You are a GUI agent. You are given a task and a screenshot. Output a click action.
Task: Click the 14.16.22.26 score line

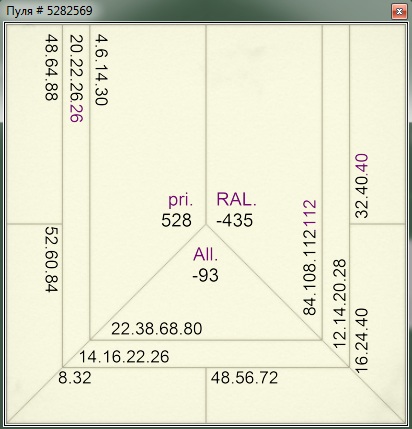tap(124, 357)
